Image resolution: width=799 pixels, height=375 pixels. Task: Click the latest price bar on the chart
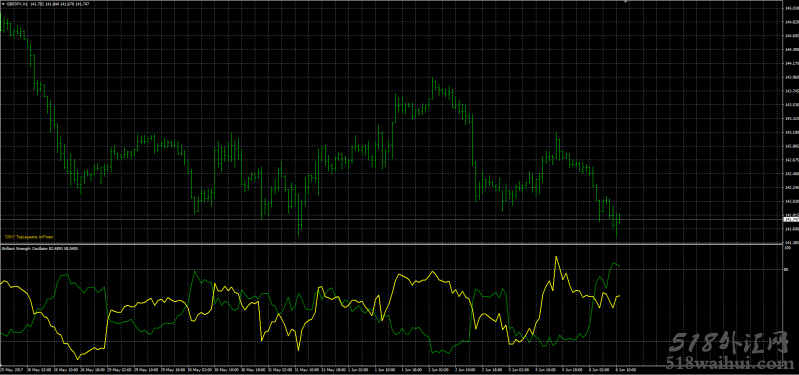620,219
